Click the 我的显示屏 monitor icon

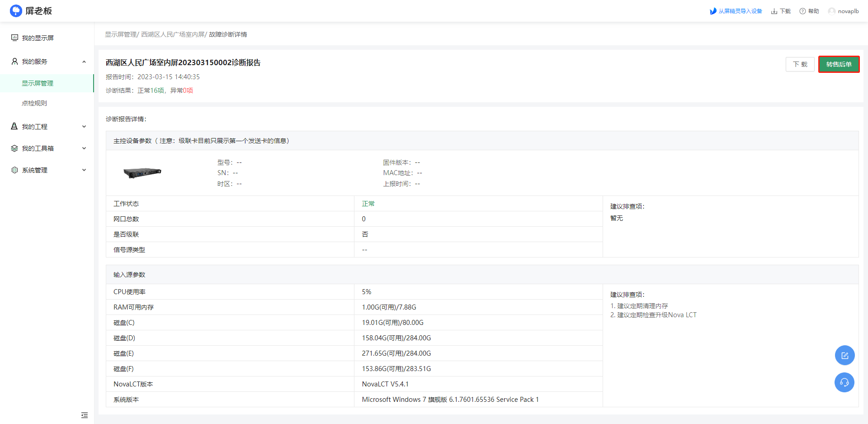(14, 38)
